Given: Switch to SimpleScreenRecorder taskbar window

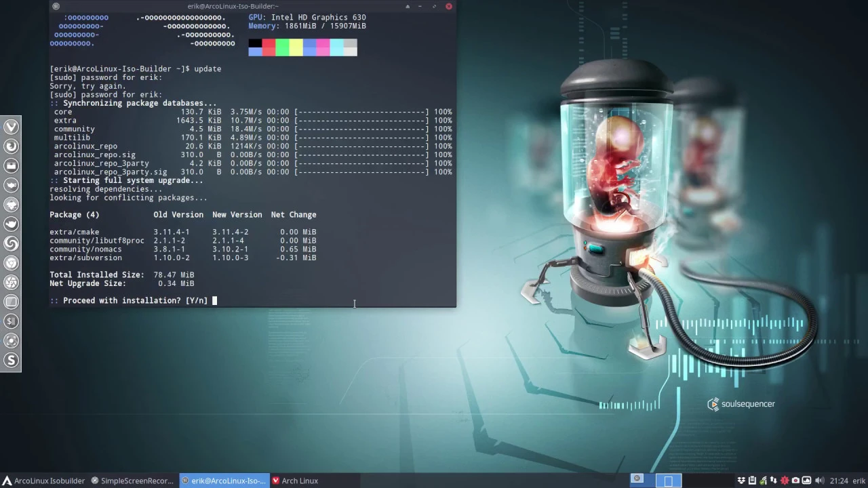Looking at the screenshot, I should (133, 481).
